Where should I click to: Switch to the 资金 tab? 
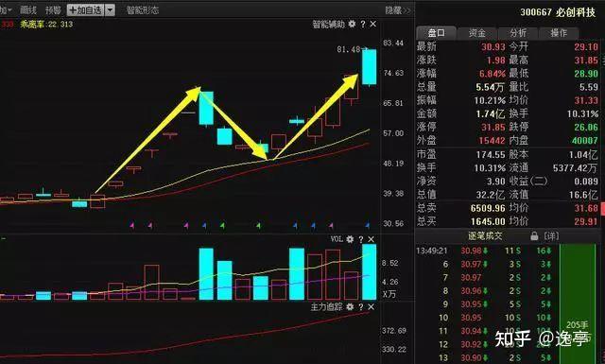[x=477, y=33]
